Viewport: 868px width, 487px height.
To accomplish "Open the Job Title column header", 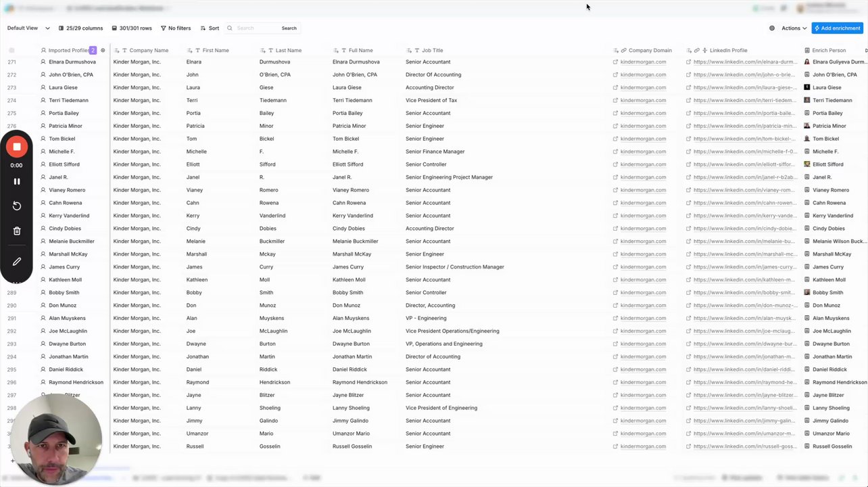I will click(425, 50).
